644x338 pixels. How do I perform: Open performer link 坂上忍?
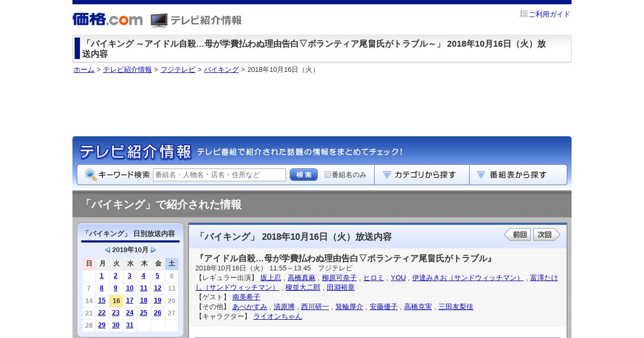click(x=270, y=278)
